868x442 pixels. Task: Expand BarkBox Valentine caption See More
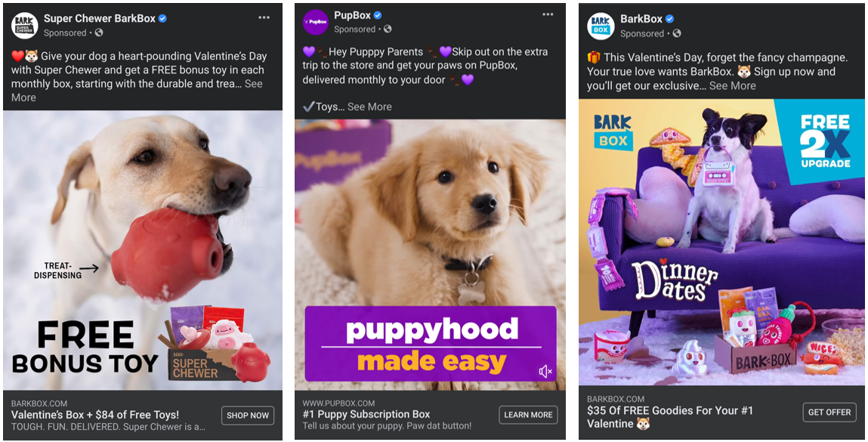click(x=732, y=86)
